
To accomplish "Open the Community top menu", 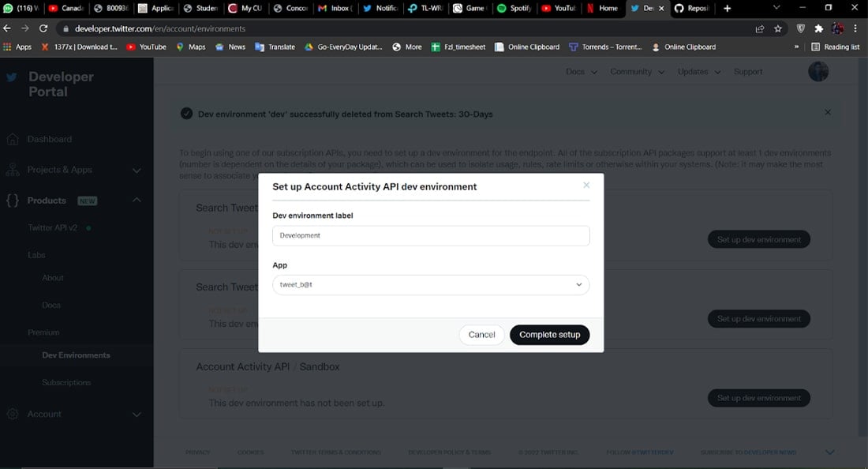I will (x=637, y=71).
